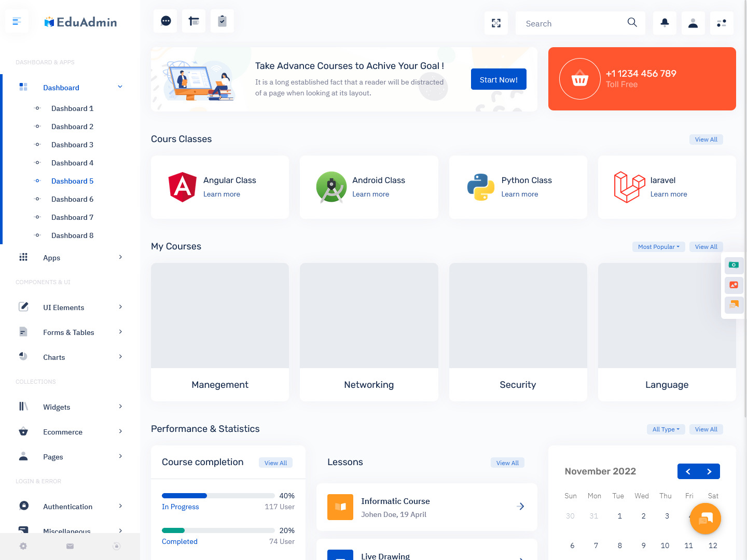Screen dimensions: 747x560
Task: Click the orange chat icon on right panel
Action: click(x=734, y=304)
